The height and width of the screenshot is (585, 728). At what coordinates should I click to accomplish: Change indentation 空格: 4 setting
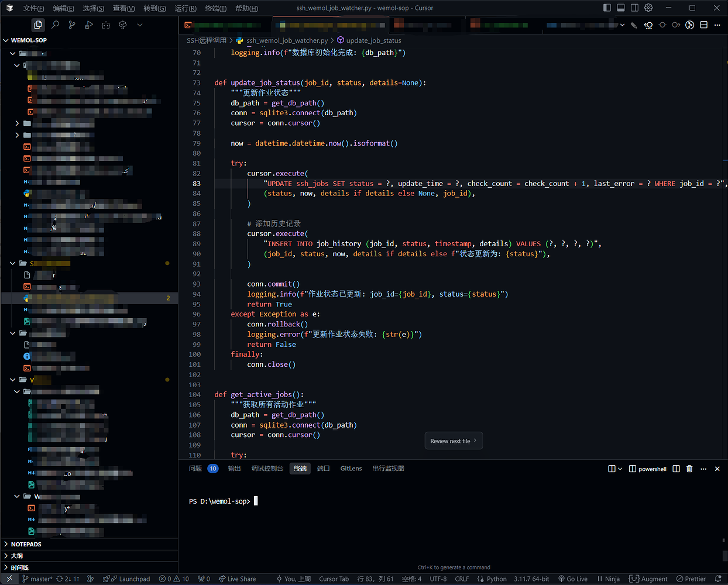411,579
